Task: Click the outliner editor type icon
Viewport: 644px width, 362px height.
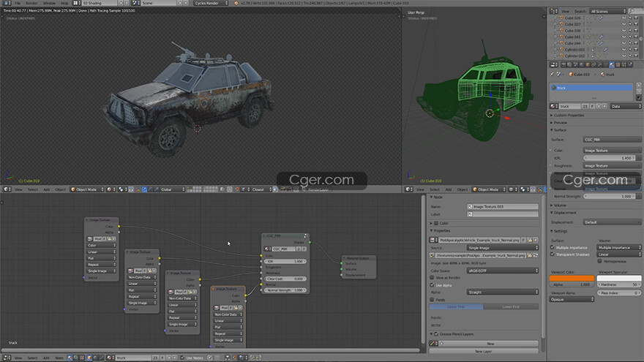Action: click(x=553, y=11)
